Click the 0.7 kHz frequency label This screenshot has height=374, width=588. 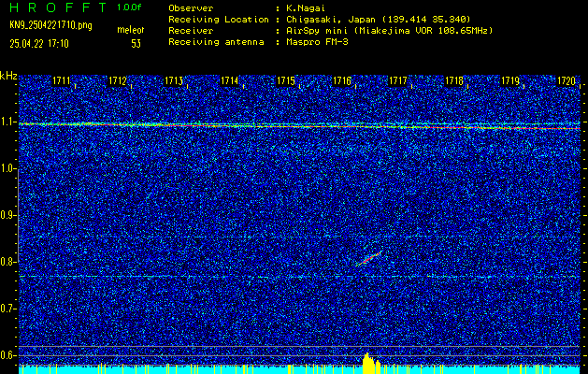7,309
